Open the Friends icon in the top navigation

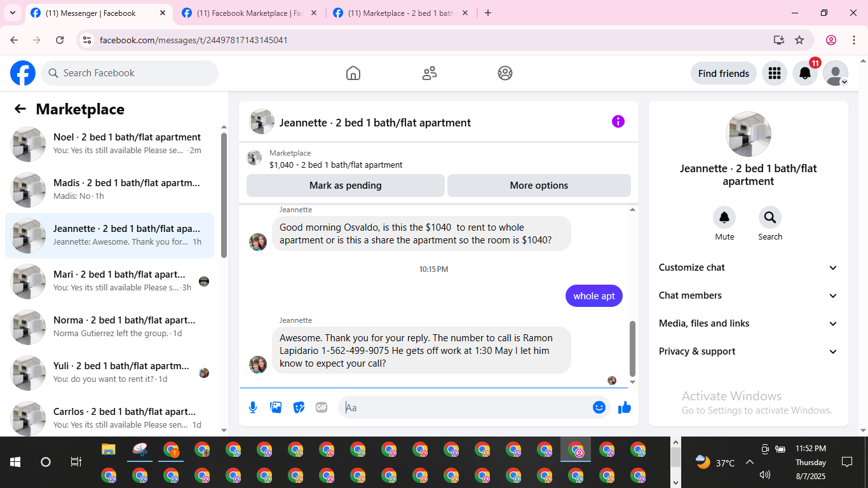430,73
